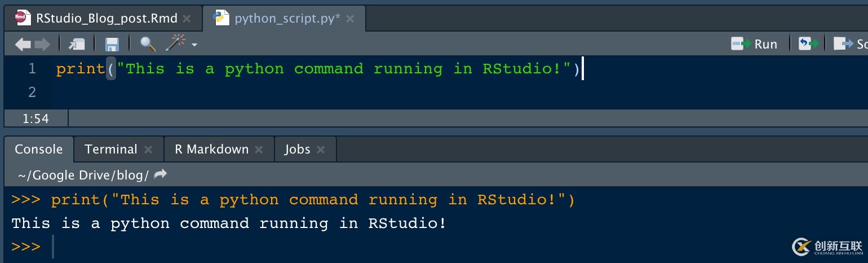Screen dimensions: 868x263
Task: Run the current line
Action: point(755,44)
